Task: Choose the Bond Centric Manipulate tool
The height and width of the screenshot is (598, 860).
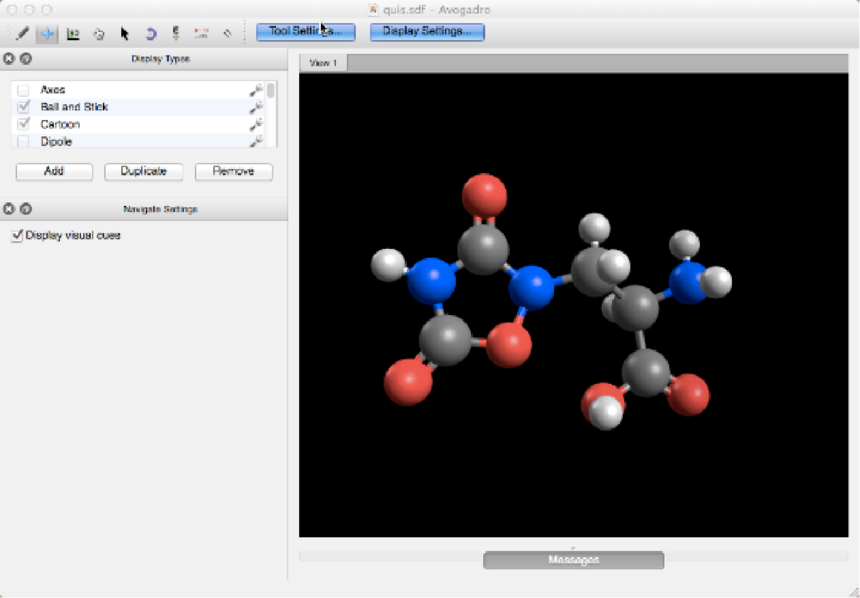Action: click(73, 33)
